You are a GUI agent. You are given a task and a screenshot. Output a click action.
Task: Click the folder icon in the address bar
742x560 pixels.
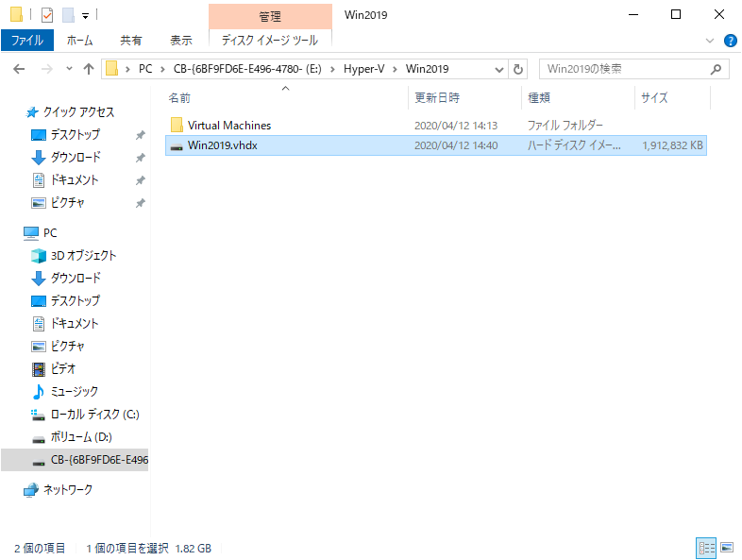112,69
